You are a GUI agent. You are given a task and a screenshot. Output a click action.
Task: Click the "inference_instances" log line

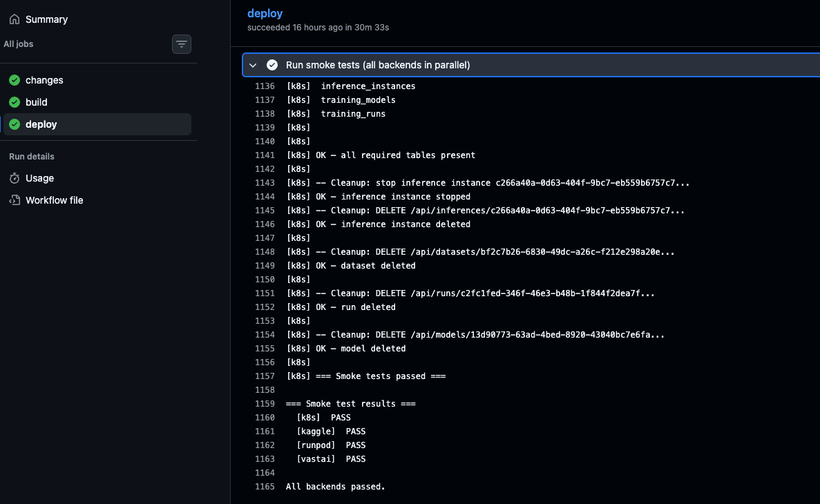pos(351,86)
